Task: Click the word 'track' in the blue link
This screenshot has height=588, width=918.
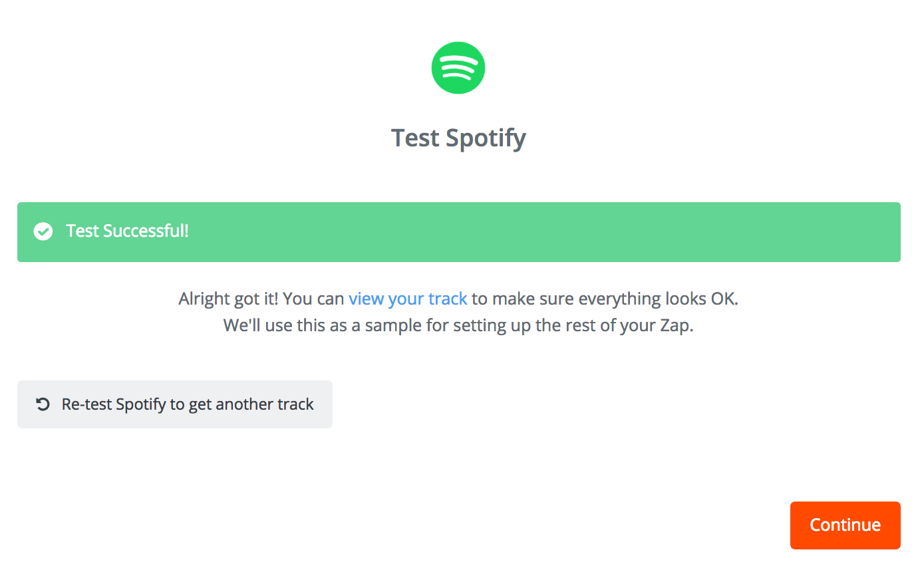Action: (448, 299)
